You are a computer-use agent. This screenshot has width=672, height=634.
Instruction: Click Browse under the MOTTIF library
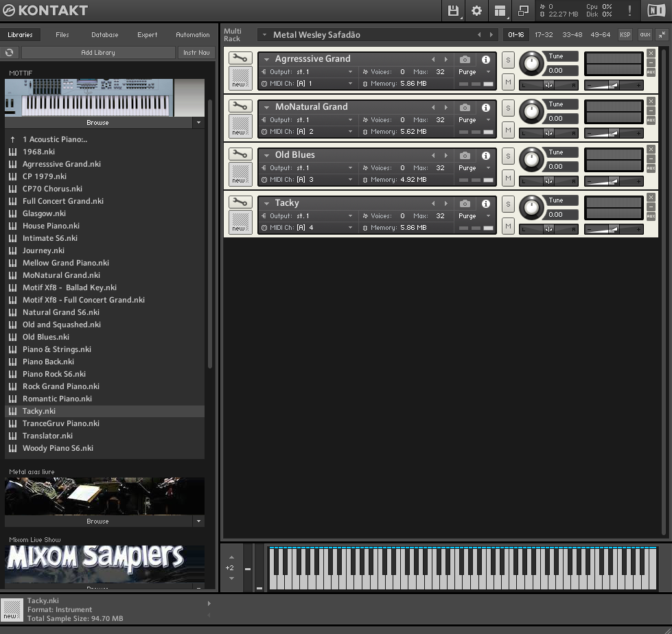click(97, 123)
